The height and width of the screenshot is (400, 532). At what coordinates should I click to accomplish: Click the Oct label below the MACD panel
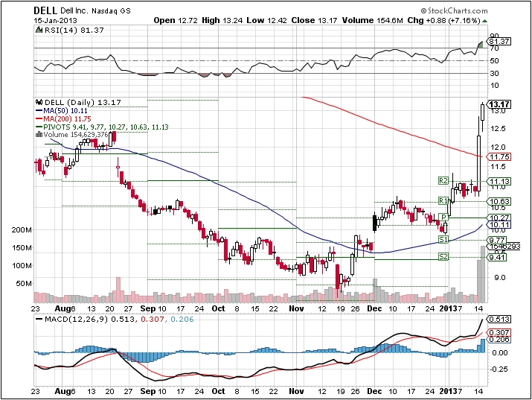(218, 391)
